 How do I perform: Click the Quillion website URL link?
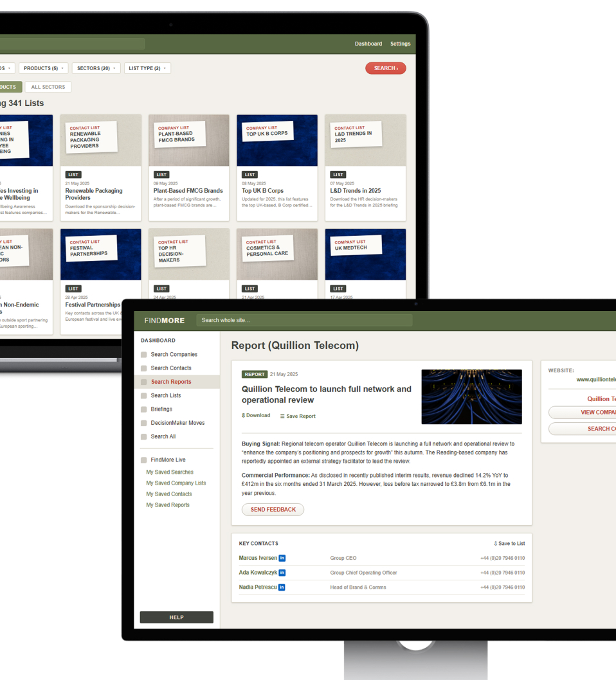tap(596, 379)
